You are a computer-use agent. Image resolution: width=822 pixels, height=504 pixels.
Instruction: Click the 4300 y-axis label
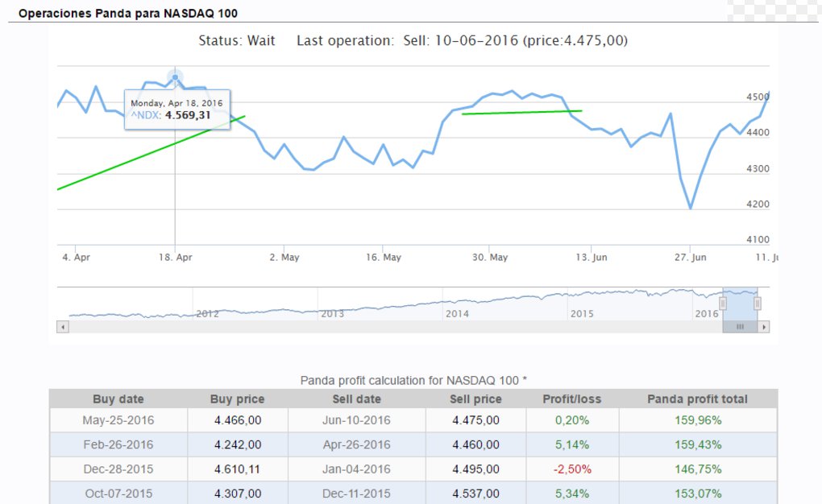coord(758,169)
